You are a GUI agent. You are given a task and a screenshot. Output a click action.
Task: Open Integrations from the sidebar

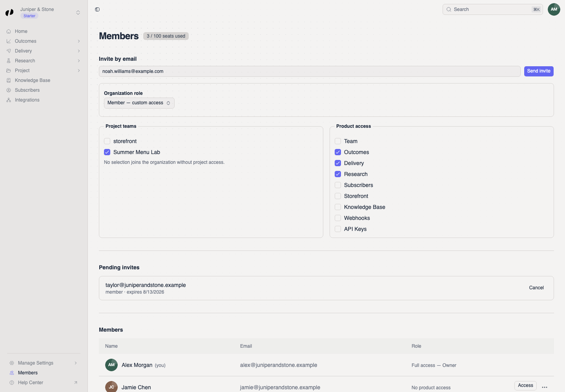tap(44, 100)
